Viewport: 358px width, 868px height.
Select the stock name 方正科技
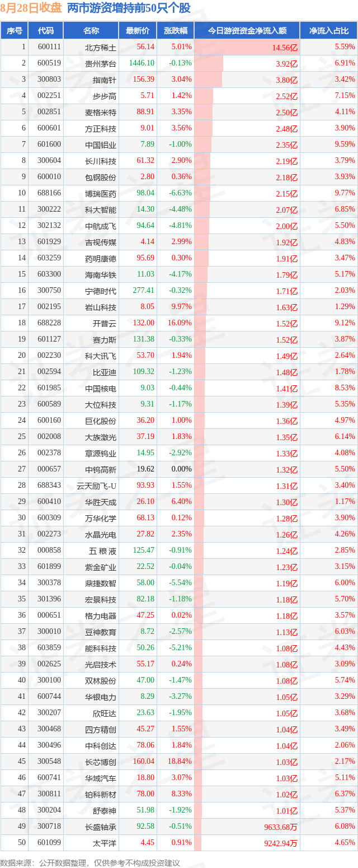click(x=101, y=129)
